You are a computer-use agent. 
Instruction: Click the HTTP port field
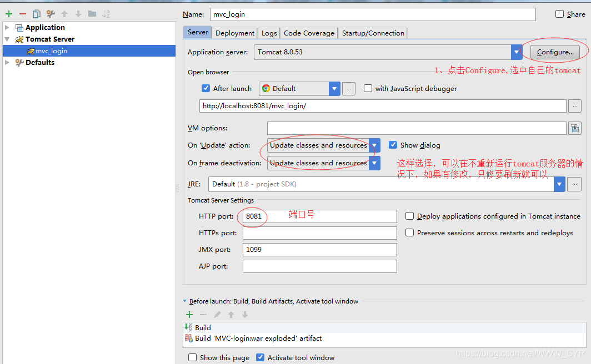(319, 216)
